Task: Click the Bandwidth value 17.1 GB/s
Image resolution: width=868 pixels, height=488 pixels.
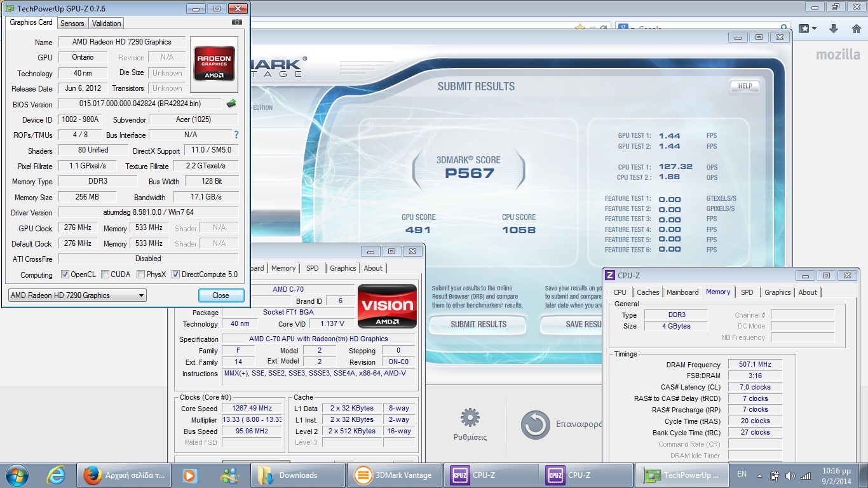Action: coord(206,197)
